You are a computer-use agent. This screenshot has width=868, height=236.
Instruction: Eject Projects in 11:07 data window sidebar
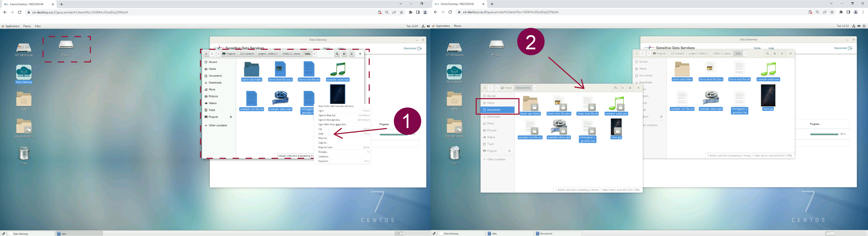pos(231,117)
